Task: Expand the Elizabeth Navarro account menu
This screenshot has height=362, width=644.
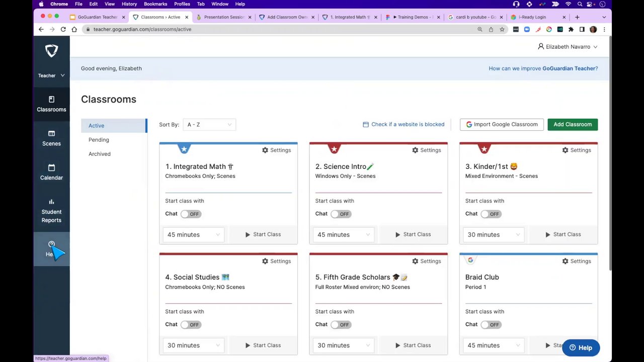Action: coord(568,46)
